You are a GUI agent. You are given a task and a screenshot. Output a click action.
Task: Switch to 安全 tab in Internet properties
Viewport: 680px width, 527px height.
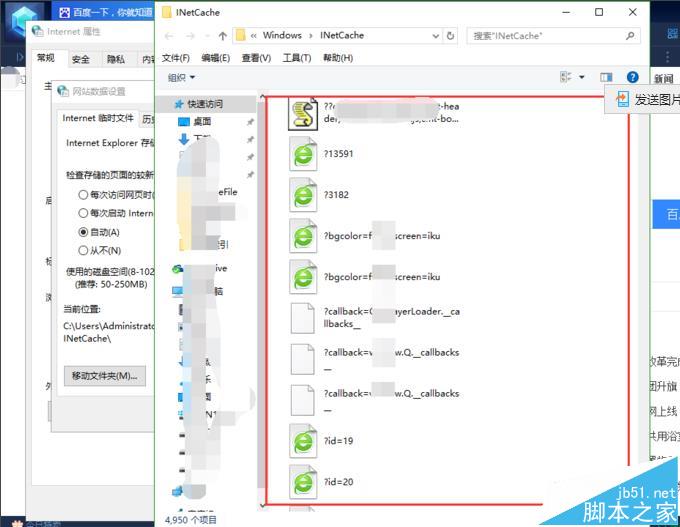(81, 59)
